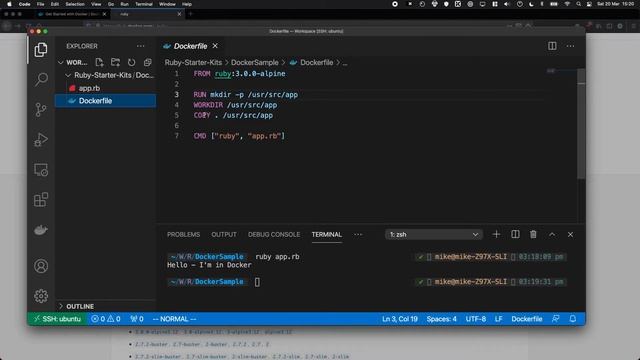
Task: Switch to the Output tab
Action: coord(224,234)
